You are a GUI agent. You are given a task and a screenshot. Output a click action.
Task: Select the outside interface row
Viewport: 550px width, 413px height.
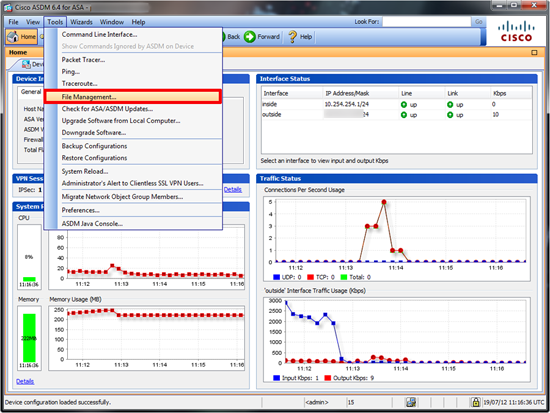(x=396, y=114)
